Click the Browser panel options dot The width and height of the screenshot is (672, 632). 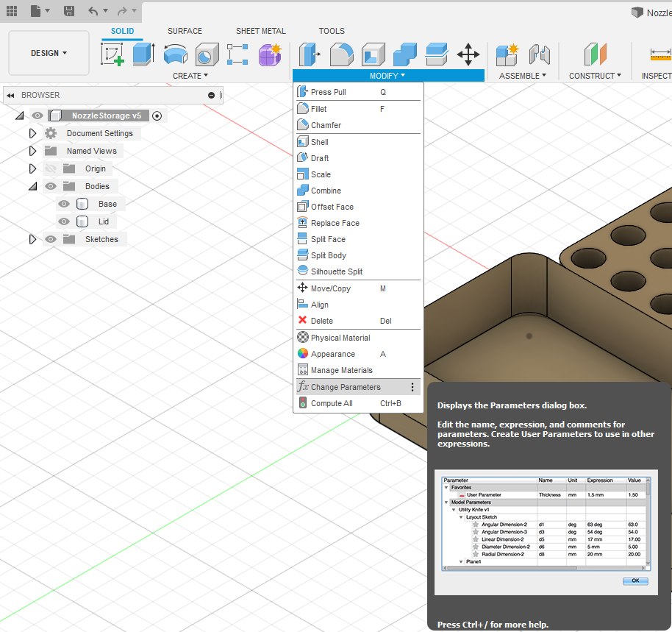tap(211, 95)
